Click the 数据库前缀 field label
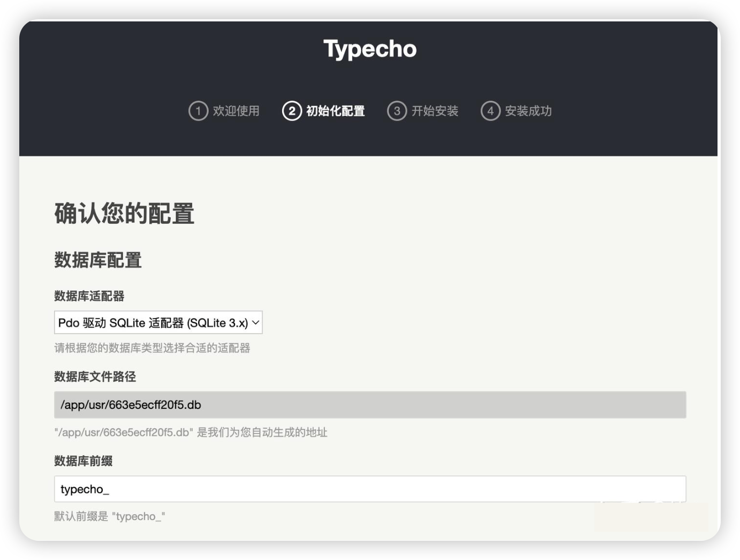The image size is (740, 560). (84, 461)
